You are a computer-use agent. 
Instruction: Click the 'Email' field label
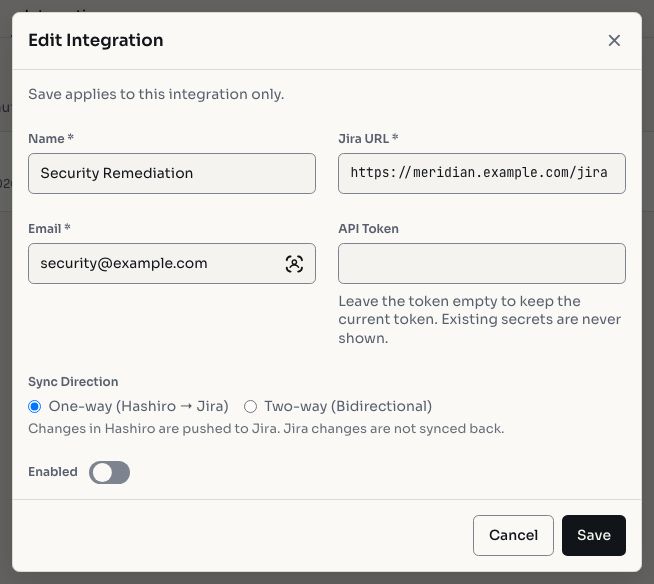[x=49, y=229]
